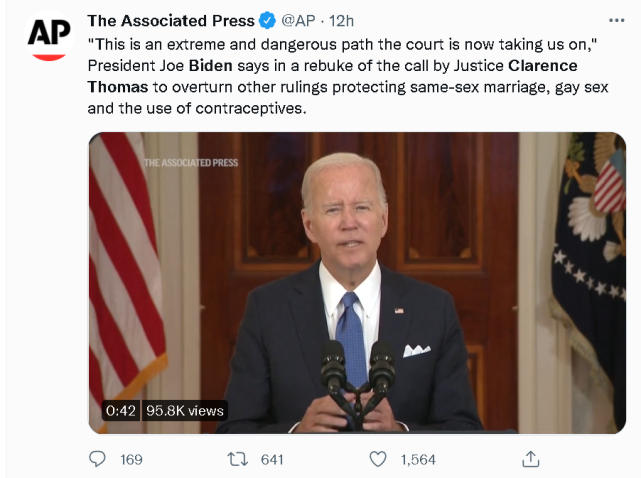The image size is (641, 478).
Task: Click the 95.8K views label
Action: click(186, 410)
